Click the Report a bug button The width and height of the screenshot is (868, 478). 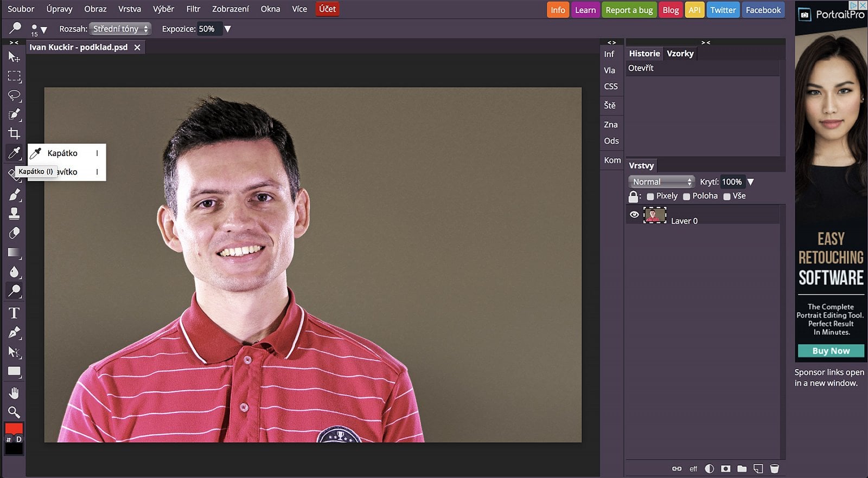(x=629, y=10)
